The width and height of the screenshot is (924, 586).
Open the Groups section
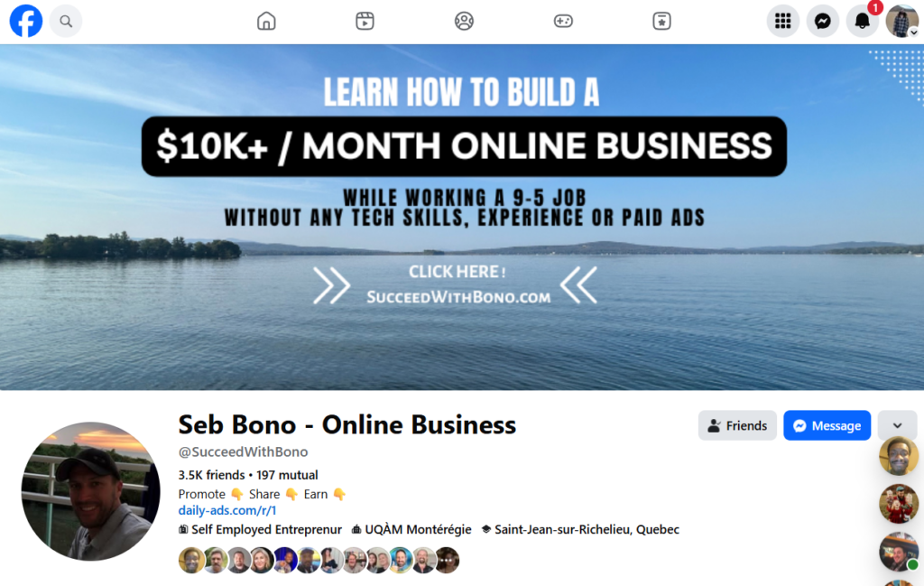[464, 20]
